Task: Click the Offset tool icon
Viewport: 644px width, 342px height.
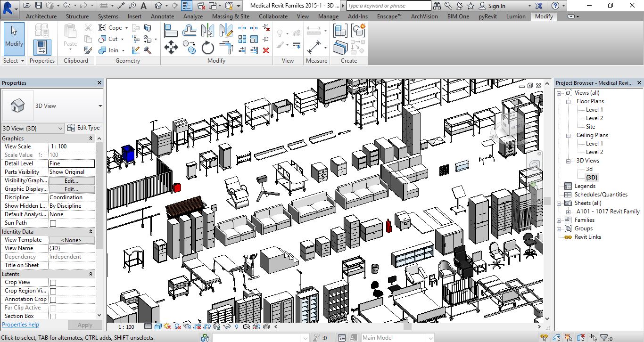Action: [x=190, y=31]
